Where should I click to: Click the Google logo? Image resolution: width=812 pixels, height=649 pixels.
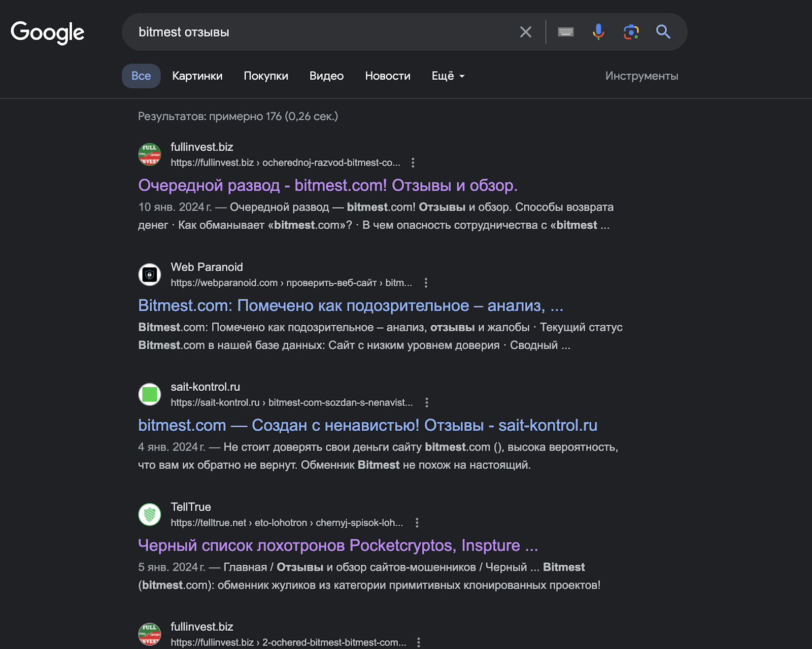48,32
